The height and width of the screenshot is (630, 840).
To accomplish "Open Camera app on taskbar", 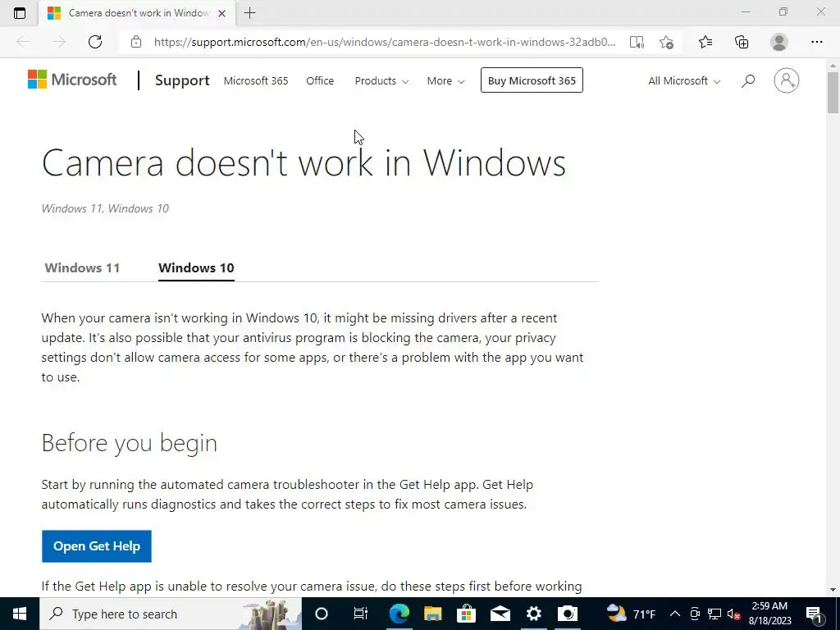I will 568,614.
